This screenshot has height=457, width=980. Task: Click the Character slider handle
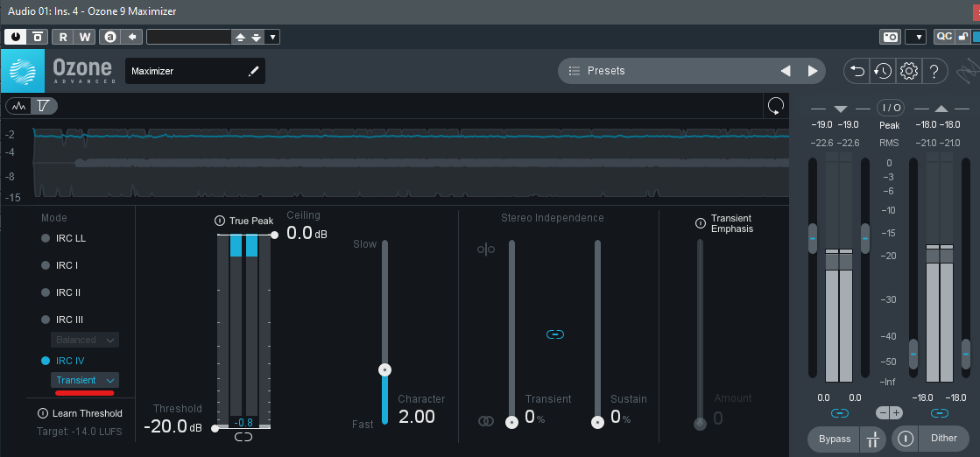pyautogui.click(x=385, y=370)
